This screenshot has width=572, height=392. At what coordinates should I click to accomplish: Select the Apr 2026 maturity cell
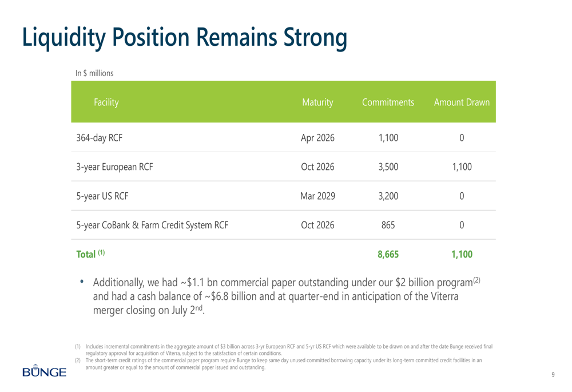coord(317,138)
